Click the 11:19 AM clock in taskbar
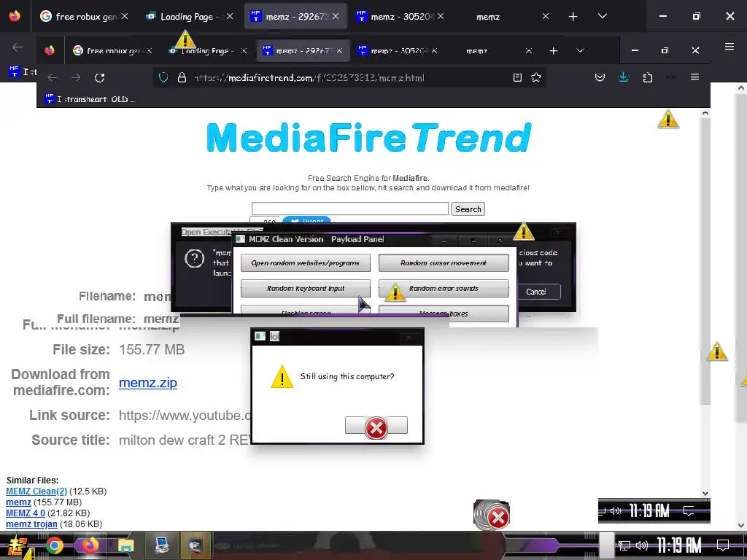 pyautogui.click(x=679, y=545)
